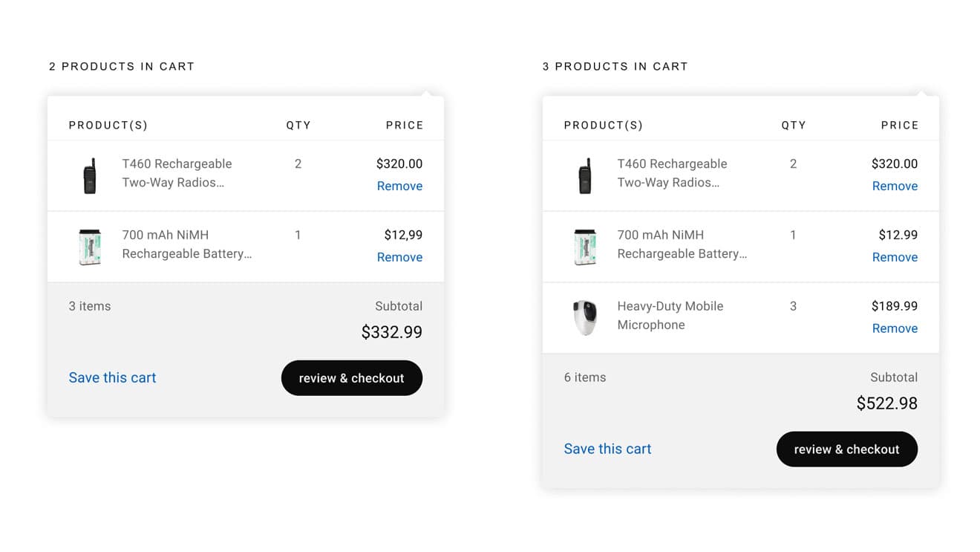This screenshot has height=552, width=980.
Task: Open 700 mAh NiMH battery title in right cart
Action: click(x=682, y=244)
